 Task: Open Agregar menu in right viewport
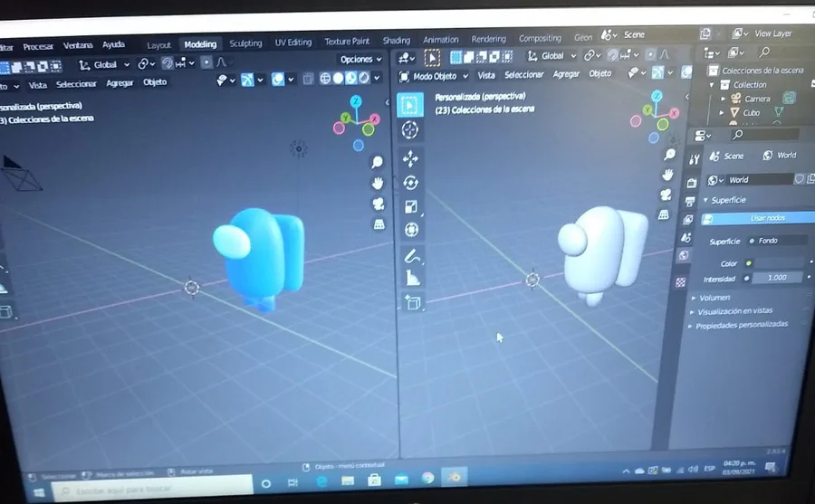pos(566,74)
